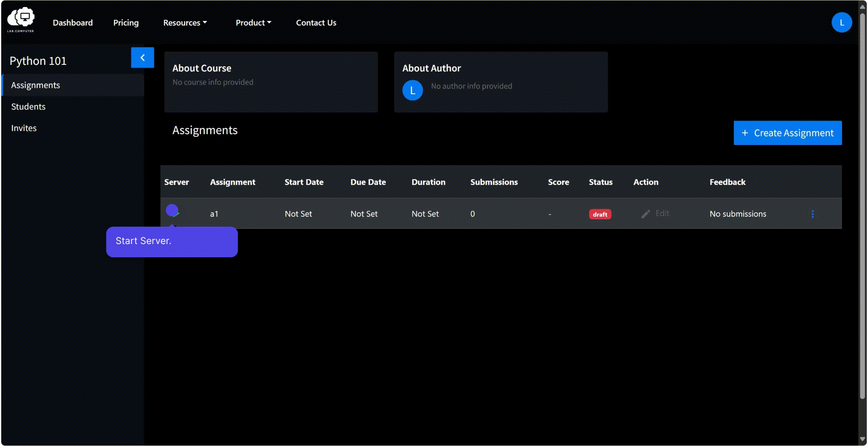Image resolution: width=868 pixels, height=446 pixels.
Task: Click the About Course card heading
Action: (202, 68)
